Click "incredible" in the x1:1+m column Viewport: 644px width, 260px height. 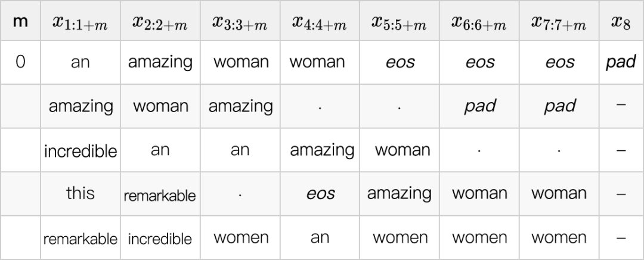point(80,151)
